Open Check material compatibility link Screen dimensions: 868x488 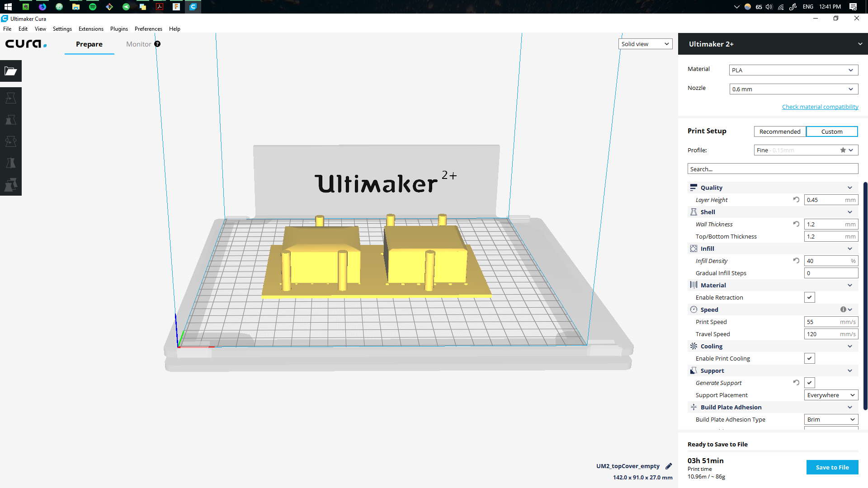[x=820, y=107]
